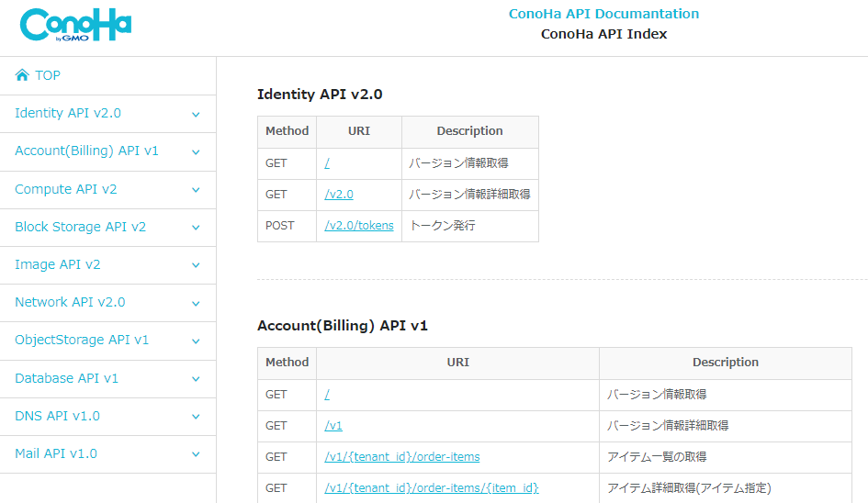
Task: Click the POST method cell
Action: tap(287, 226)
